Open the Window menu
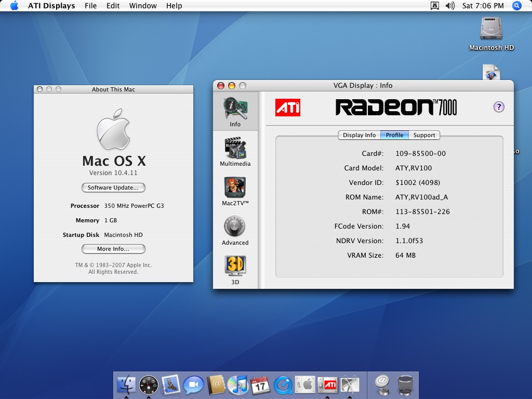 (143, 6)
